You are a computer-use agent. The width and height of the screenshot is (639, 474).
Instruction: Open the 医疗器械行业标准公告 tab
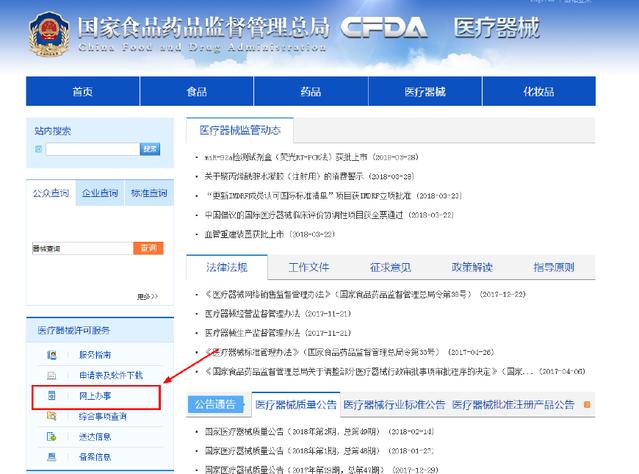tap(395, 405)
